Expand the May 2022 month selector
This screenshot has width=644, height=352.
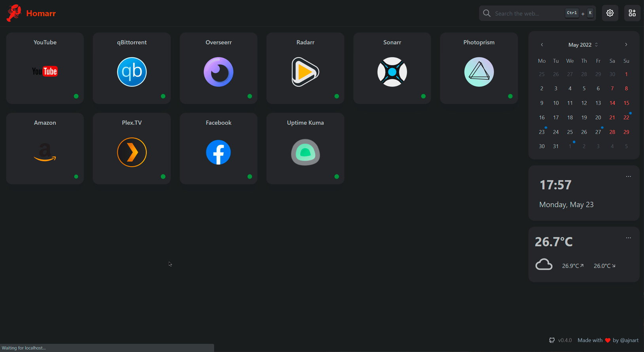click(583, 45)
